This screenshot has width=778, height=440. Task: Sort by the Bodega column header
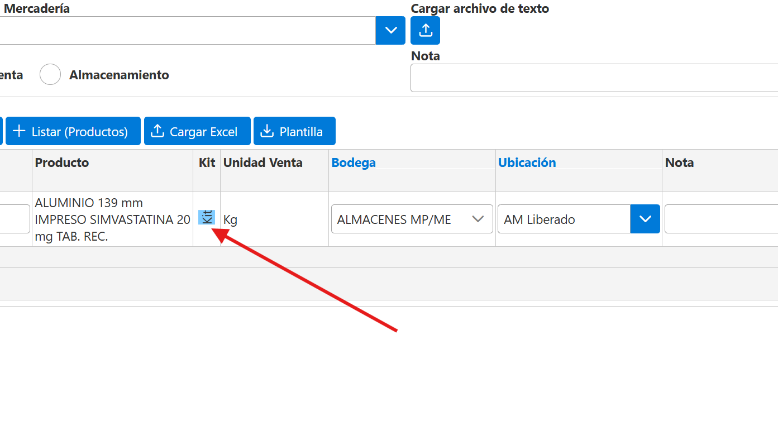(x=353, y=162)
